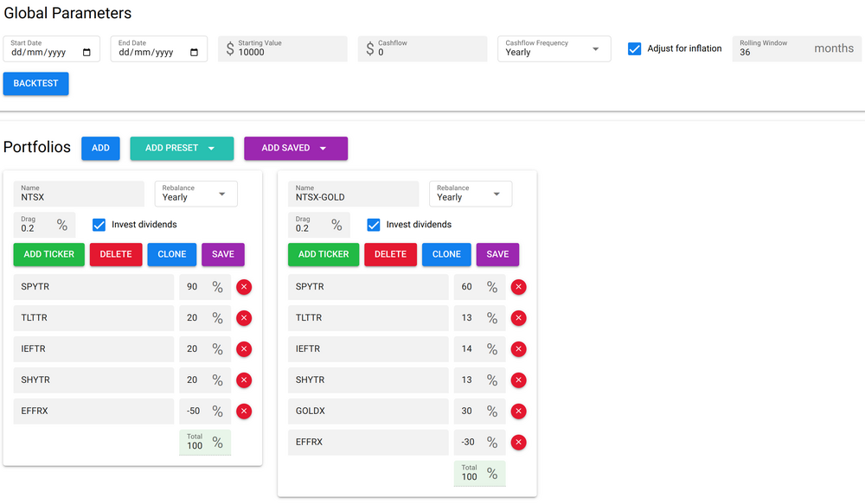Toggle the Adjust for inflation checkbox
Screen dimensions: 865x504
tap(634, 48)
